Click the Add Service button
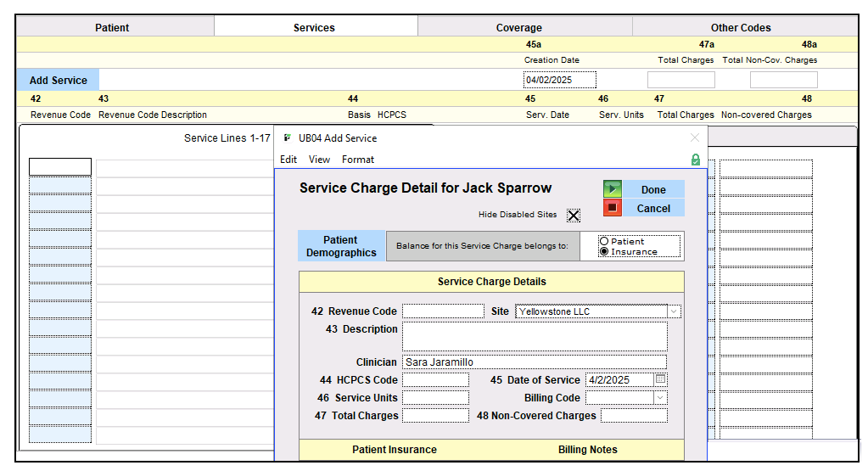Image resolution: width=868 pixels, height=471 pixels. pyautogui.click(x=59, y=81)
